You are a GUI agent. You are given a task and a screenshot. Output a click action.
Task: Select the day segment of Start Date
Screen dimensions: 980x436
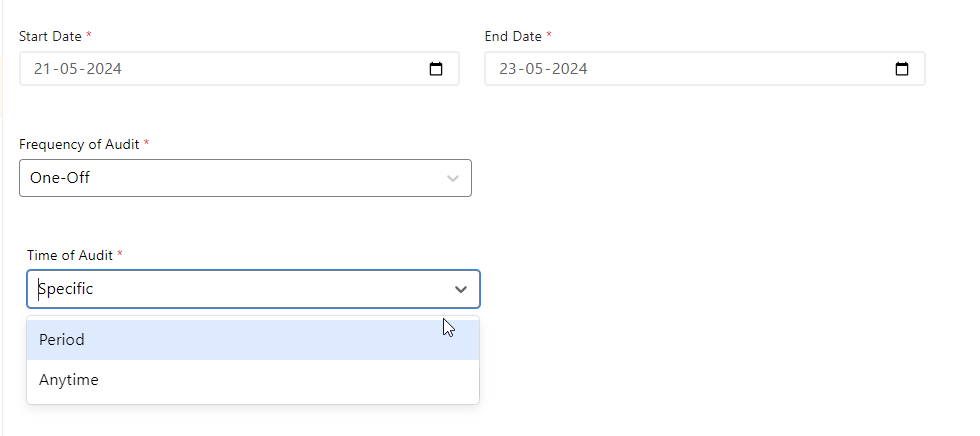pos(43,69)
